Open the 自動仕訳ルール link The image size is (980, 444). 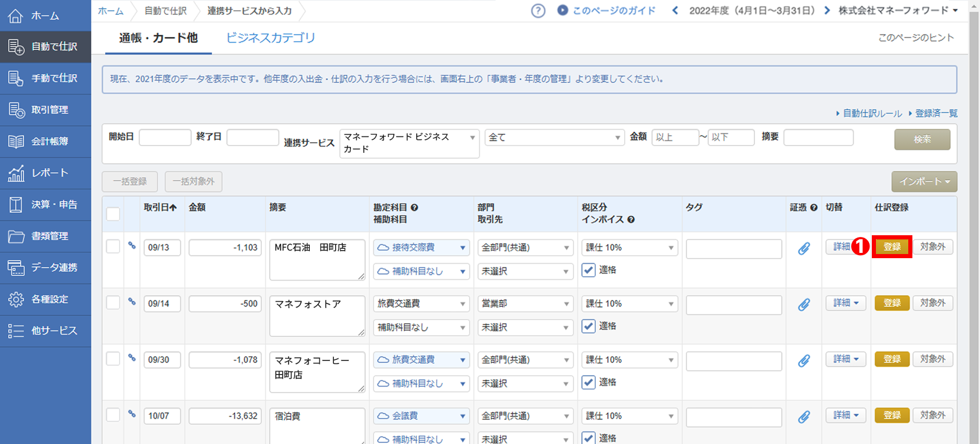click(872, 113)
